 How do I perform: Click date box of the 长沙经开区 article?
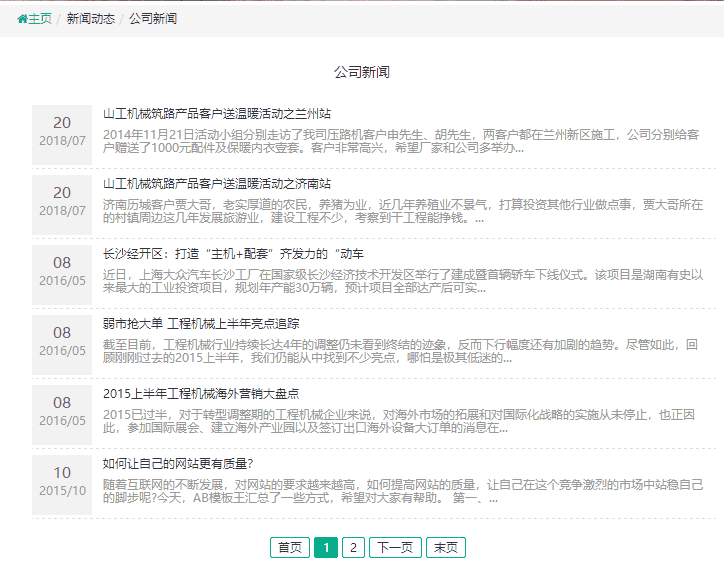click(x=62, y=275)
